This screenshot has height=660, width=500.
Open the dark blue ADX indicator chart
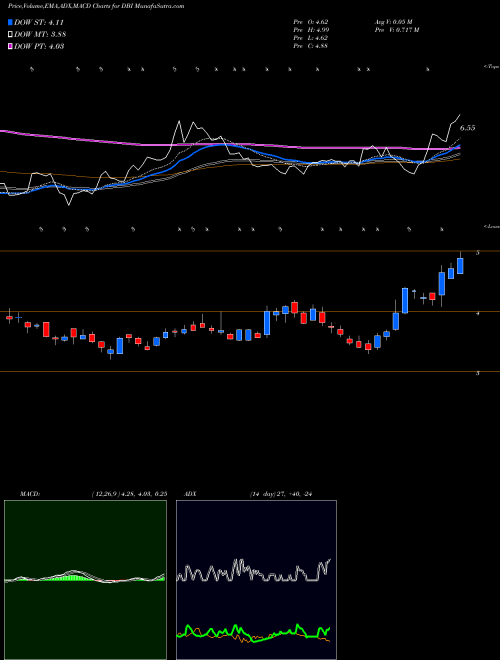(256, 580)
